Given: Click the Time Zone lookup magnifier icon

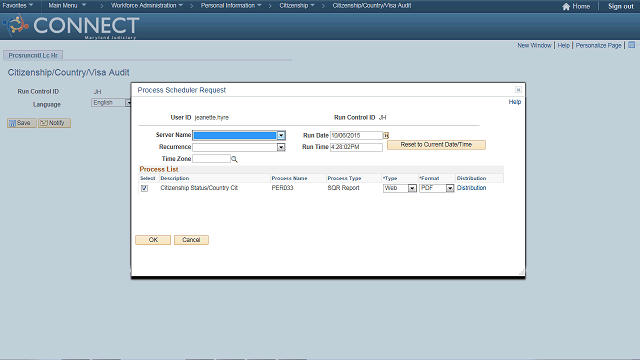Looking at the screenshot, I should [234, 159].
